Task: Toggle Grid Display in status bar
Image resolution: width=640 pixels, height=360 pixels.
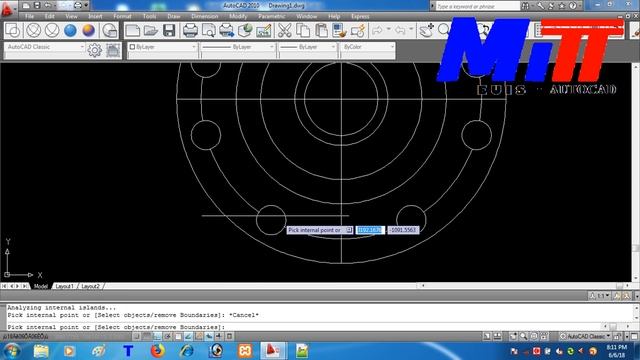Action: 147,337
